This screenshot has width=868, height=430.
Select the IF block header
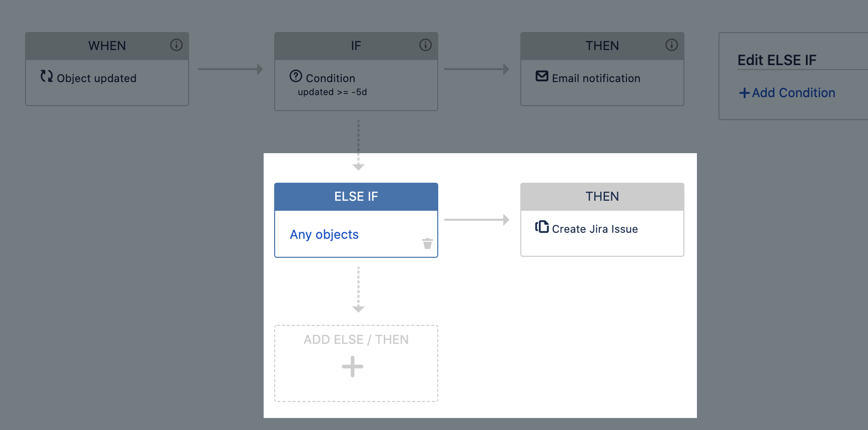356,46
